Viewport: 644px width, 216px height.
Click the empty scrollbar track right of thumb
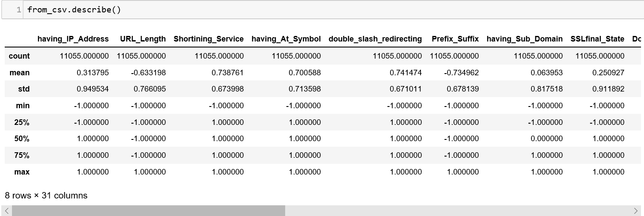pyautogui.click(x=458, y=210)
